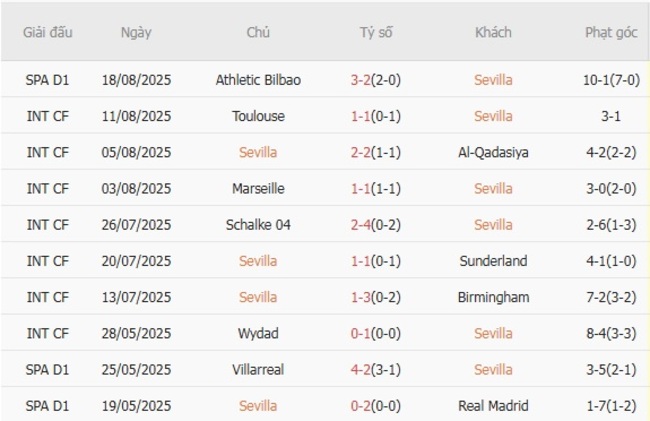The height and width of the screenshot is (421, 650).
Task: Click the "Giải đấu" column header
Action: pos(48,32)
